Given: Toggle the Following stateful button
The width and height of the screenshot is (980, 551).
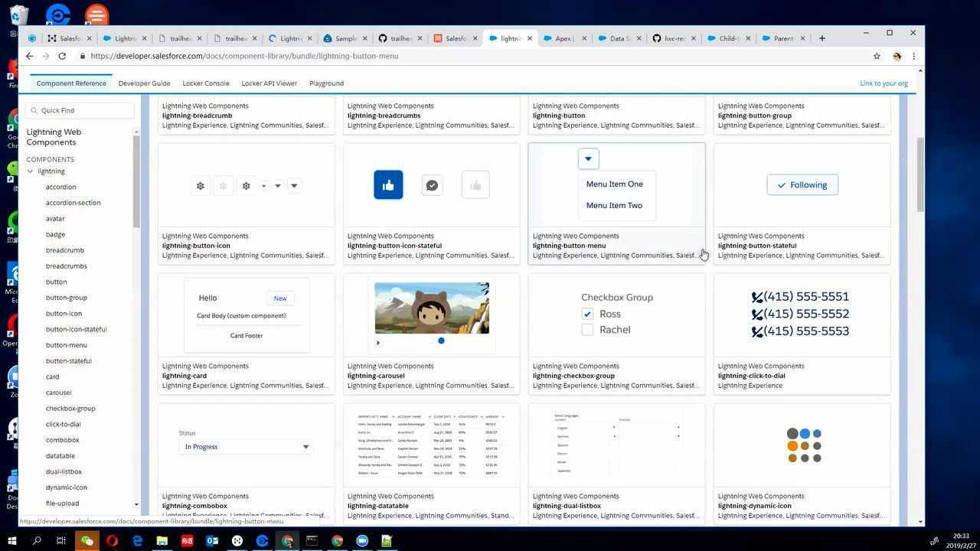Looking at the screenshot, I should click(802, 184).
